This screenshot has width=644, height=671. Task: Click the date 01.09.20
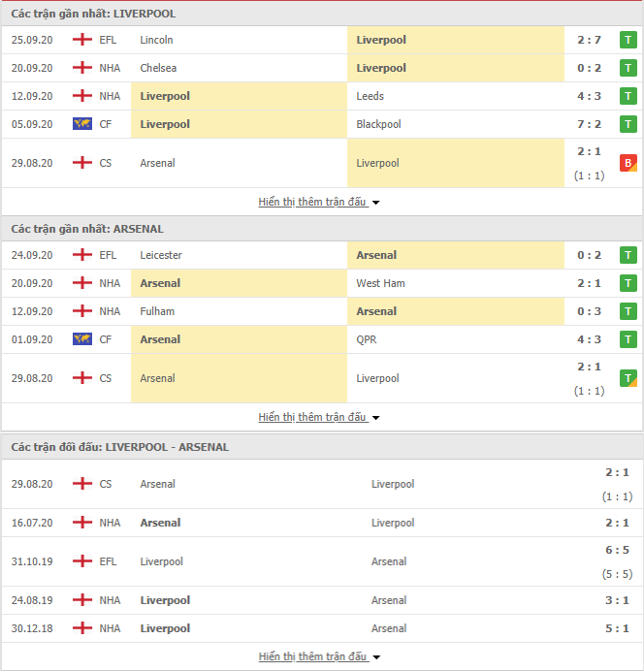pyautogui.click(x=32, y=339)
